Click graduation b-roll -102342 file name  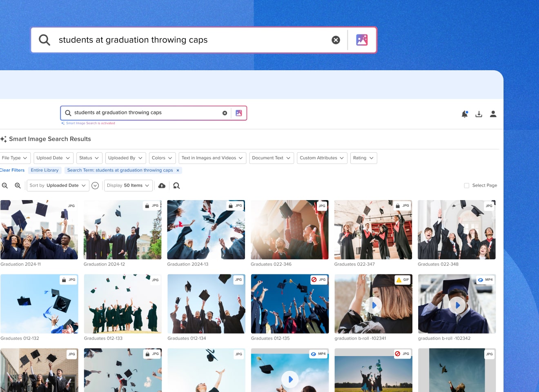(444, 339)
